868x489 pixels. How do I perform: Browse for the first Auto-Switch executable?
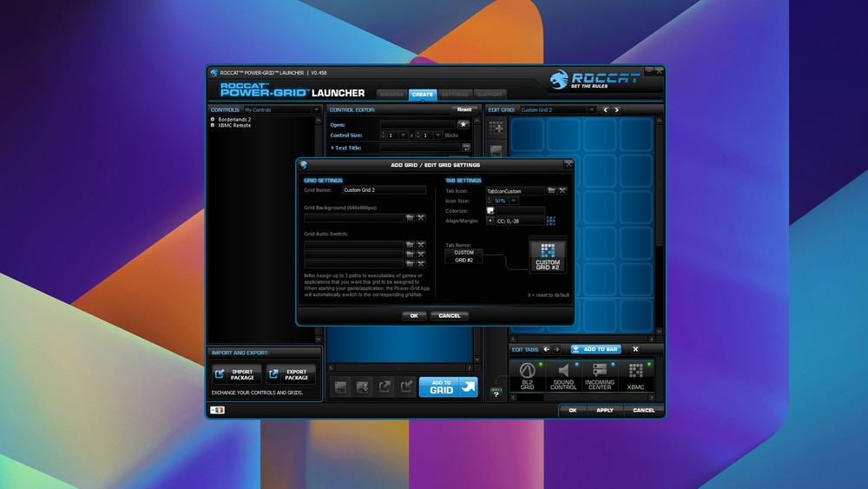point(410,245)
